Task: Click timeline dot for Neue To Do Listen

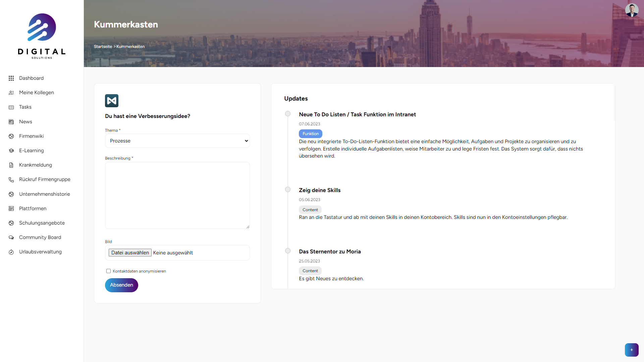Action: 288,114
